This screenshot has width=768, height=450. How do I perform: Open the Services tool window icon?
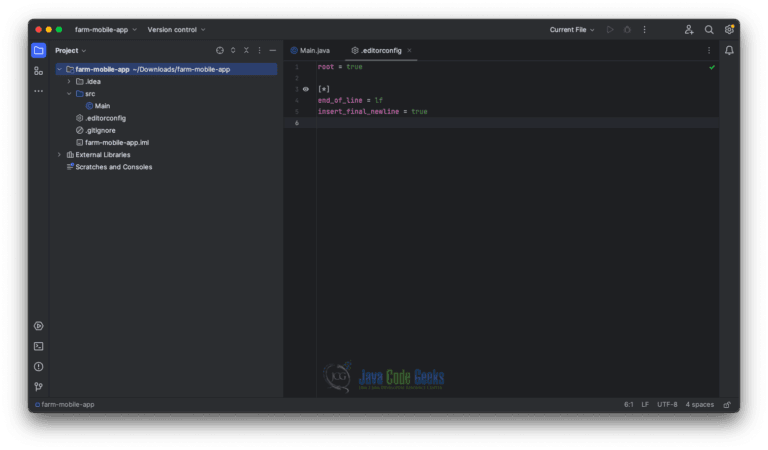(39, 326)
